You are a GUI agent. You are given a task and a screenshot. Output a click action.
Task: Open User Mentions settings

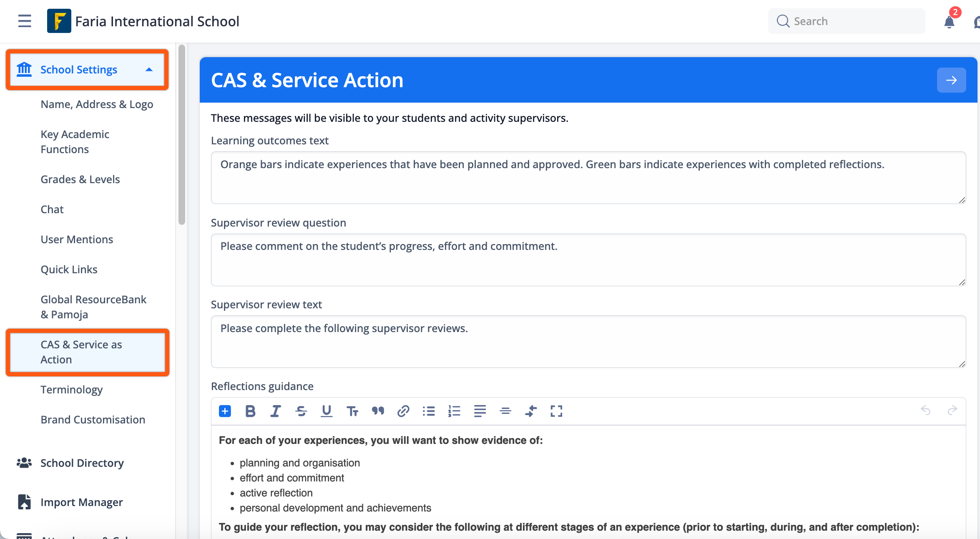[77, 239]
